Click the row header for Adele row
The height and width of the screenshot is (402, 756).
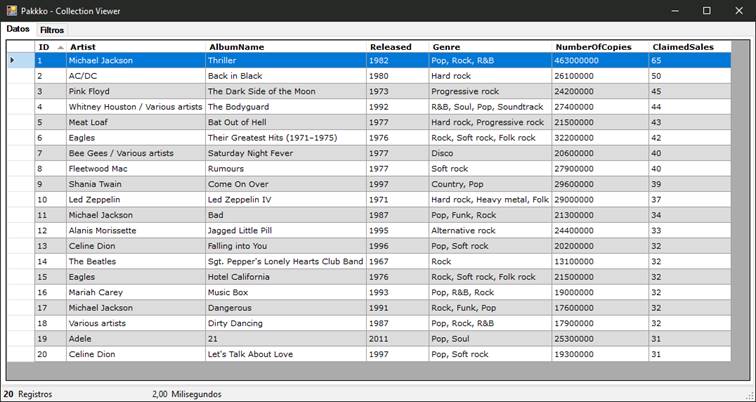coord(21,339)
